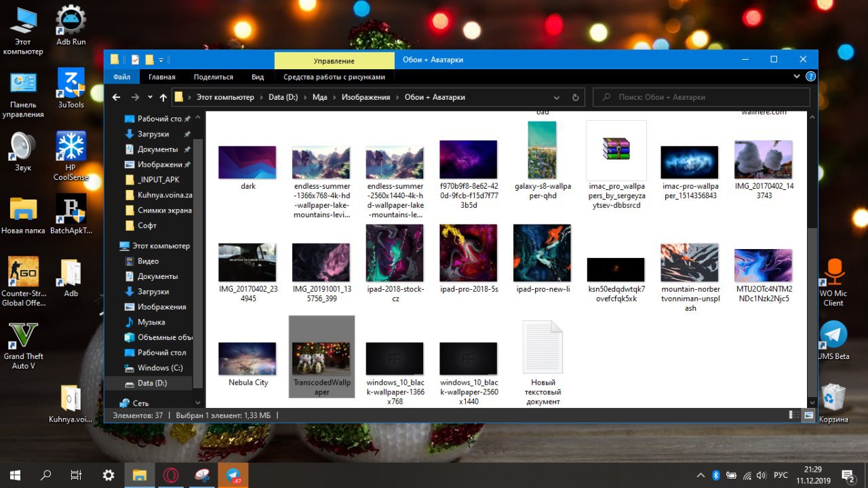Switch to the Поделиться ribbon tab

(213, 77)
